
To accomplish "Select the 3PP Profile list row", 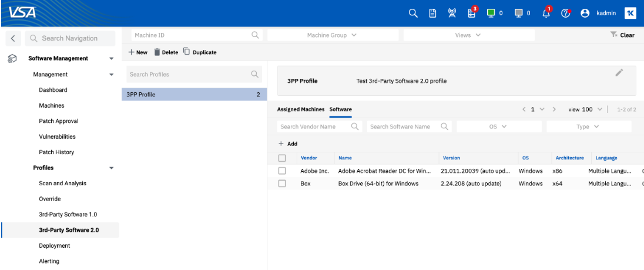I will tap(194, 95).
